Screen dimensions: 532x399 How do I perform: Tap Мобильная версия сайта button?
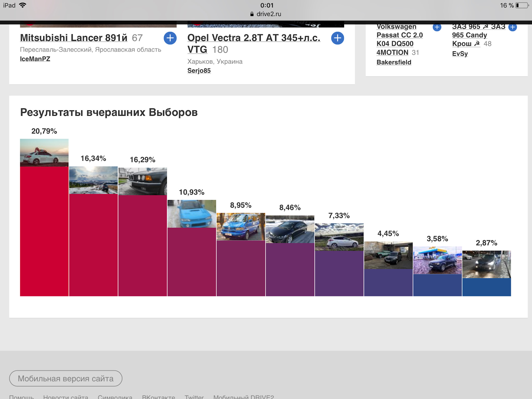66,378
